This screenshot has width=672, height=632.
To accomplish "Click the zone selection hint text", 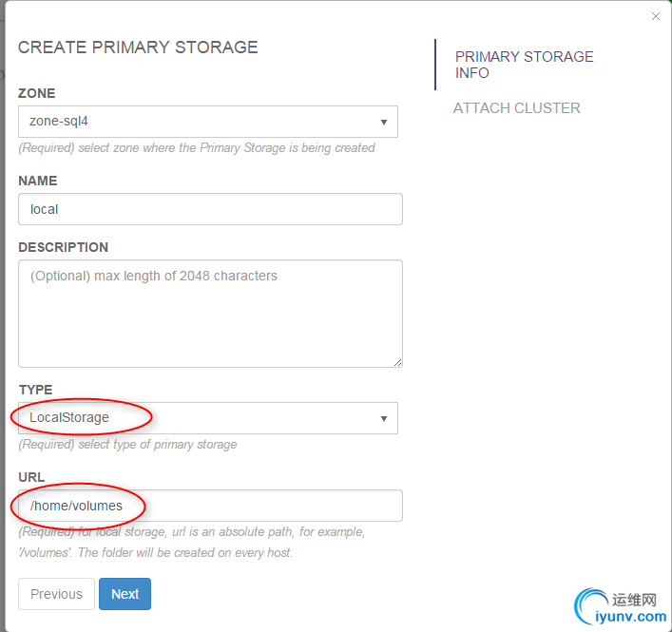I will [x=197, y=148].
